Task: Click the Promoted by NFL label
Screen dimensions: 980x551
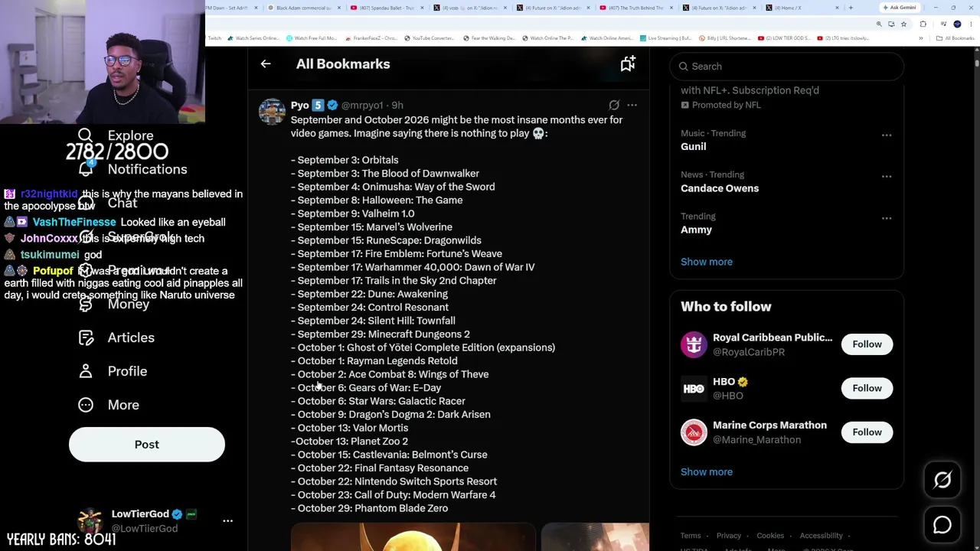Action: coord(720,105)
